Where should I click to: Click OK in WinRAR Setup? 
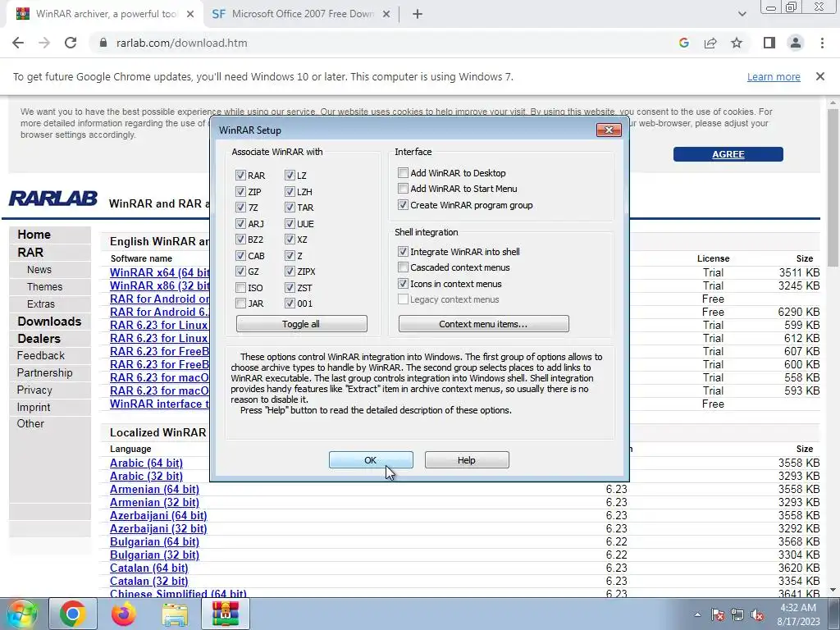pos(371,459)
